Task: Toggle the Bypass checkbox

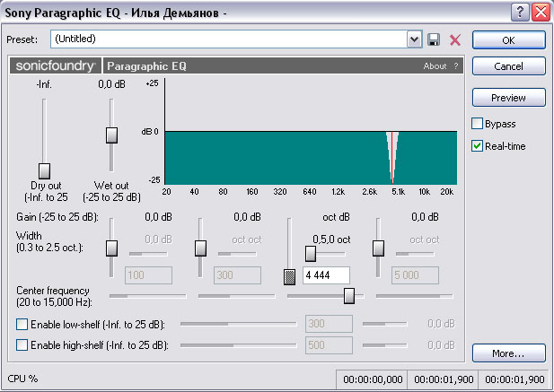Action: tap(477, 124)
